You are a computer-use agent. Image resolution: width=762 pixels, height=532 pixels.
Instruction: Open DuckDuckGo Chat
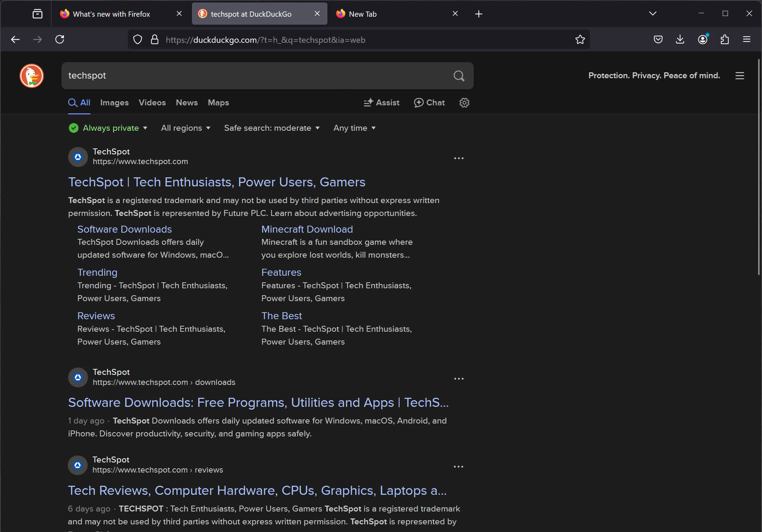point(429,103)
